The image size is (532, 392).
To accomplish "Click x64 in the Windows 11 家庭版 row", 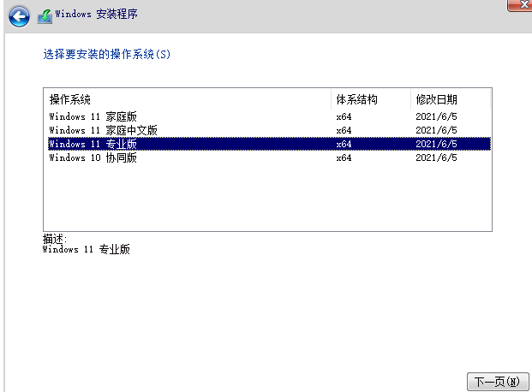I will point(344,116).
